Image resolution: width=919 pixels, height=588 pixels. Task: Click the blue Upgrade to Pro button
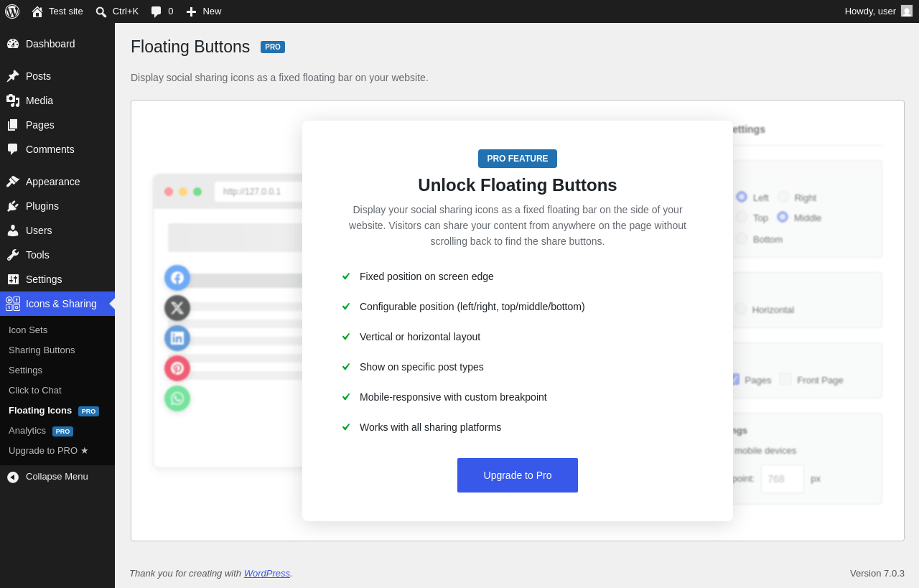pyautogui.click(x=518, y=475)
